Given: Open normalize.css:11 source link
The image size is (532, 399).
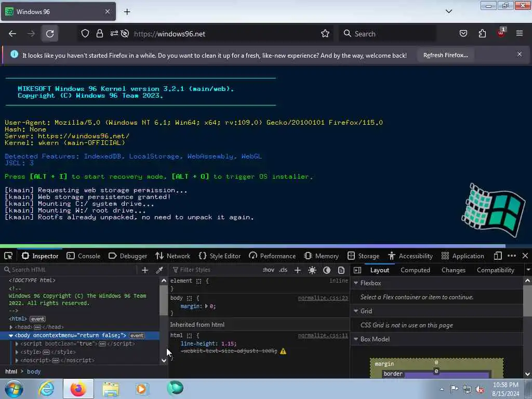Looking at the screenshot, I should pyautogui.click(x=323, y=335).
